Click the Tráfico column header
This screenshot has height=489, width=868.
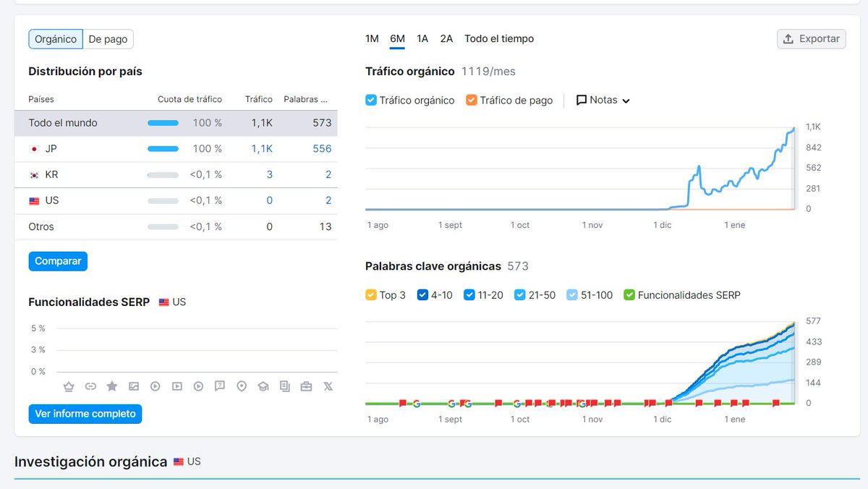click(259, 99)
